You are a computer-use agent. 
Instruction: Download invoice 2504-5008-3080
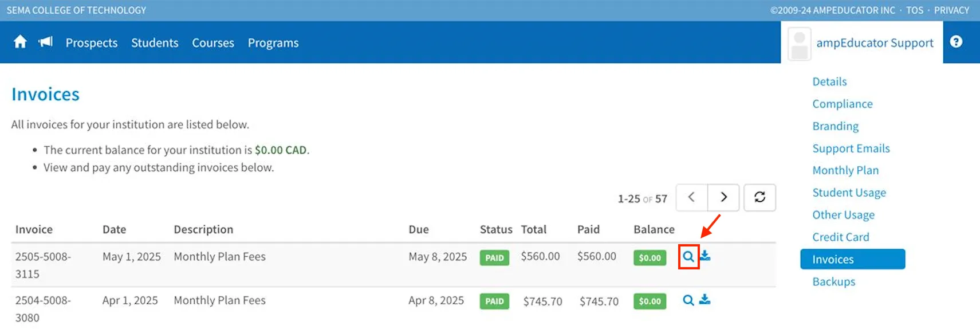[705, 299]
